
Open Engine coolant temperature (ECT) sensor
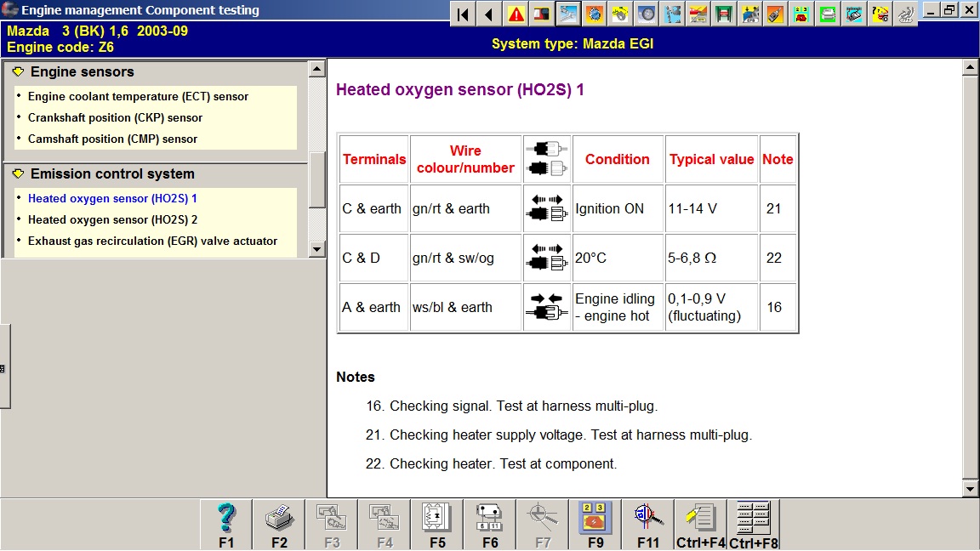[x=138, y=97]
